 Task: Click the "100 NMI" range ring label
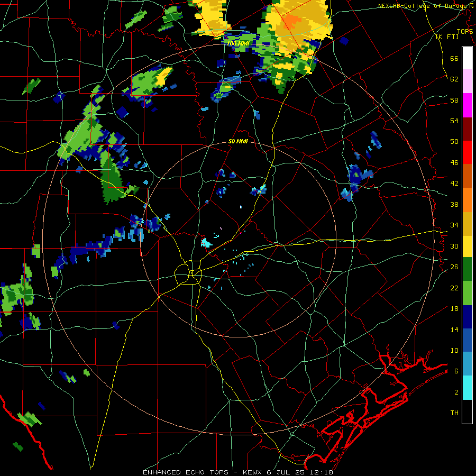(238, 43)
